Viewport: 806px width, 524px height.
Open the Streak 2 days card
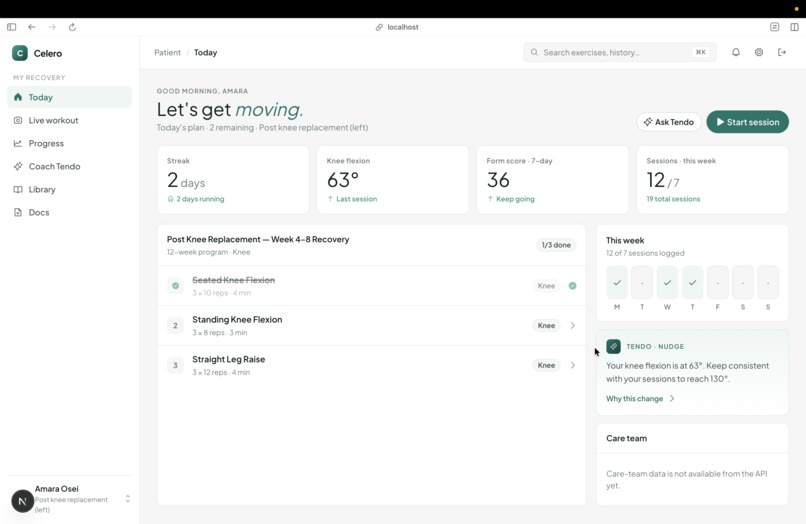233,179
